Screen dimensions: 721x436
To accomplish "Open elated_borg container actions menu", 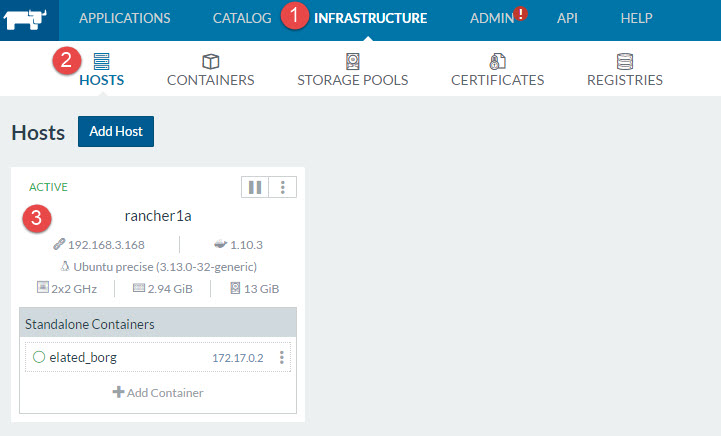I will click(x=282, y=357).
